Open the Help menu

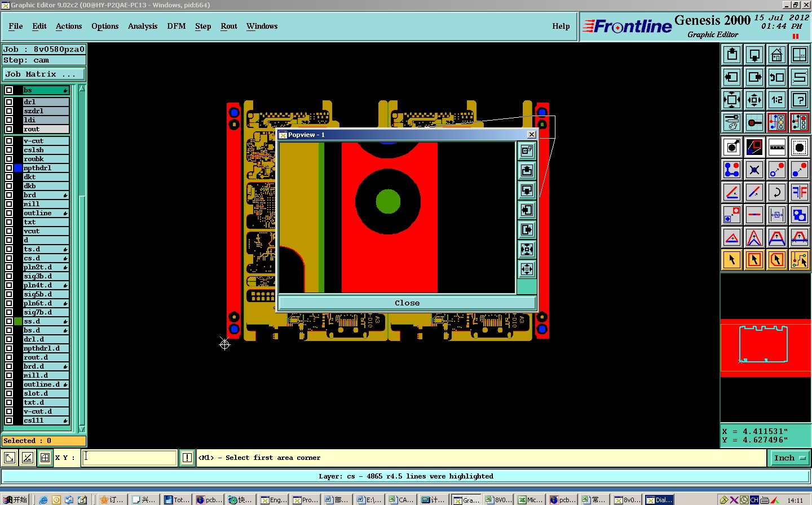click(561, 26)
